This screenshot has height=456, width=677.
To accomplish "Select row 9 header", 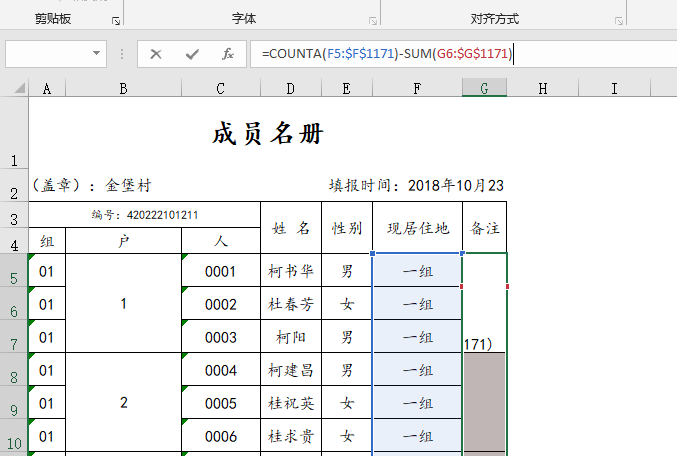I will (x=14, y=402).
